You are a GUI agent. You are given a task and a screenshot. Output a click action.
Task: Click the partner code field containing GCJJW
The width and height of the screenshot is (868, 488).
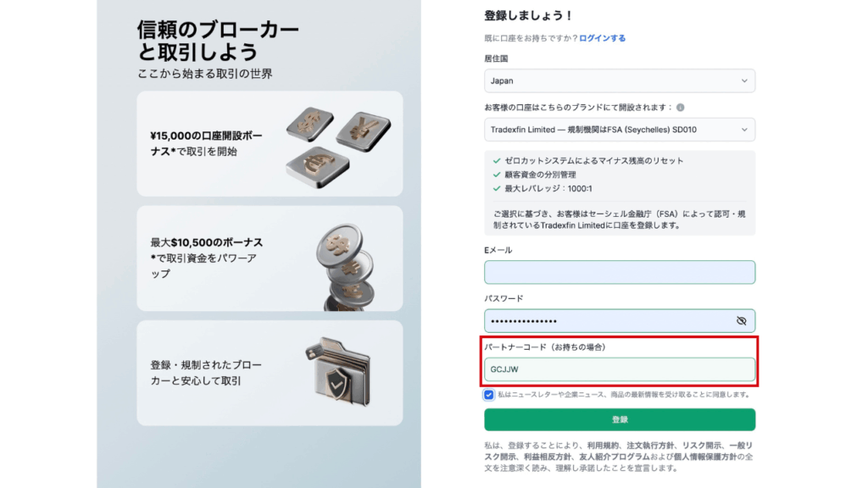[620, 369]
